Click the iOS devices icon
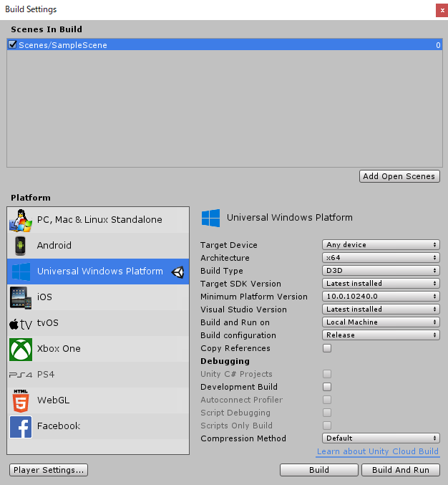The image size is (448, 485). [20, 297]
